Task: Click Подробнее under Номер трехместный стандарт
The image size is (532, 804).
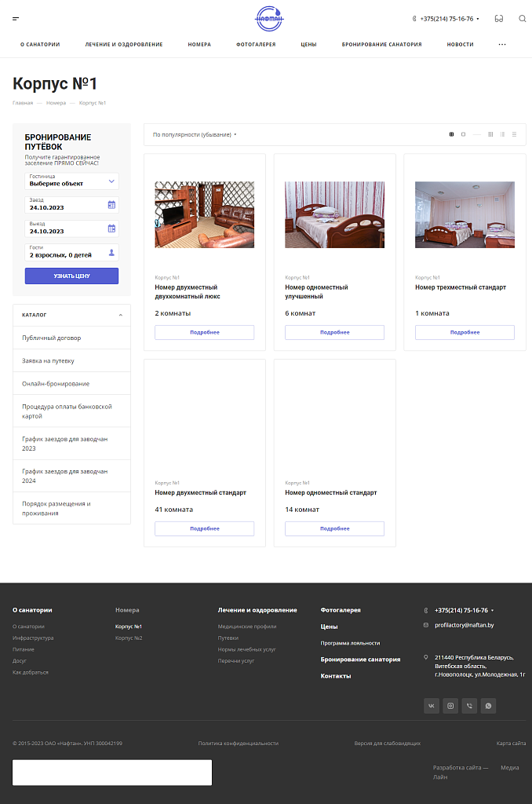Action: point(465,332)
